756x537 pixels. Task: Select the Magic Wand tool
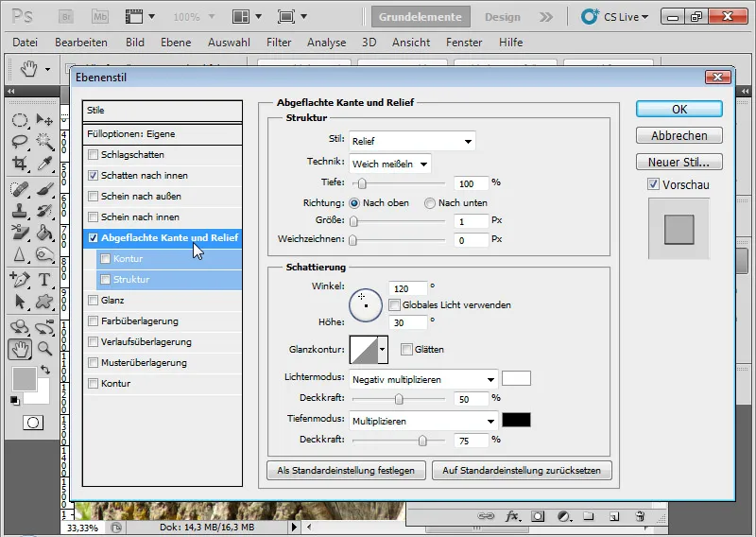pos(44,142)
